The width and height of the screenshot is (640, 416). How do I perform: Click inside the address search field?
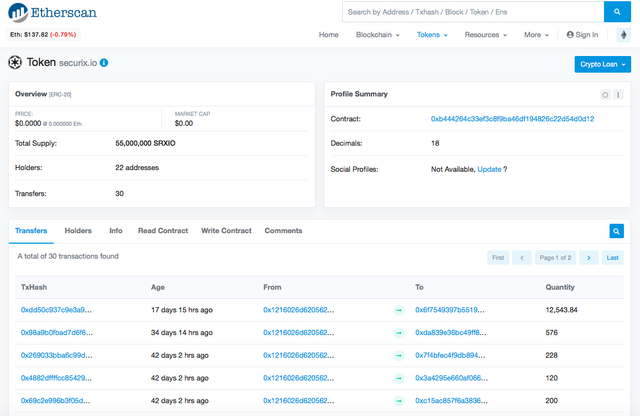473,12
